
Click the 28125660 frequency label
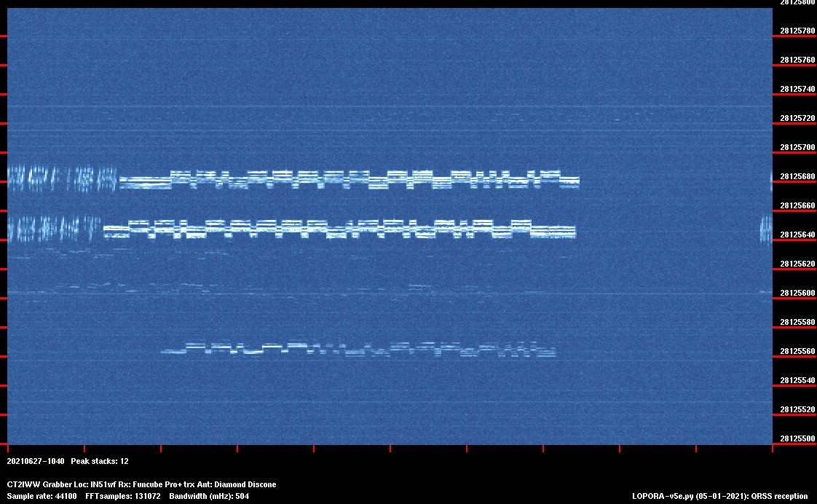click(x=797, y=206)
